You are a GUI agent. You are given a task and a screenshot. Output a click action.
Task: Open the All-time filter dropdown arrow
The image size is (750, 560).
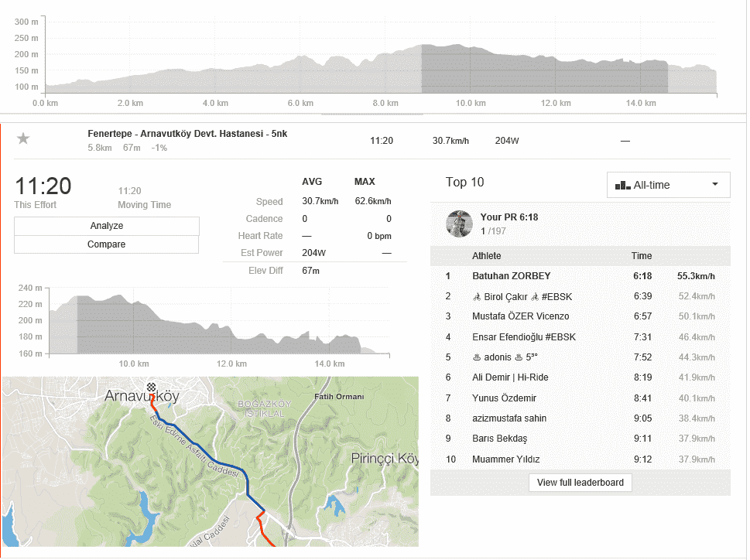tap(714, 185)
